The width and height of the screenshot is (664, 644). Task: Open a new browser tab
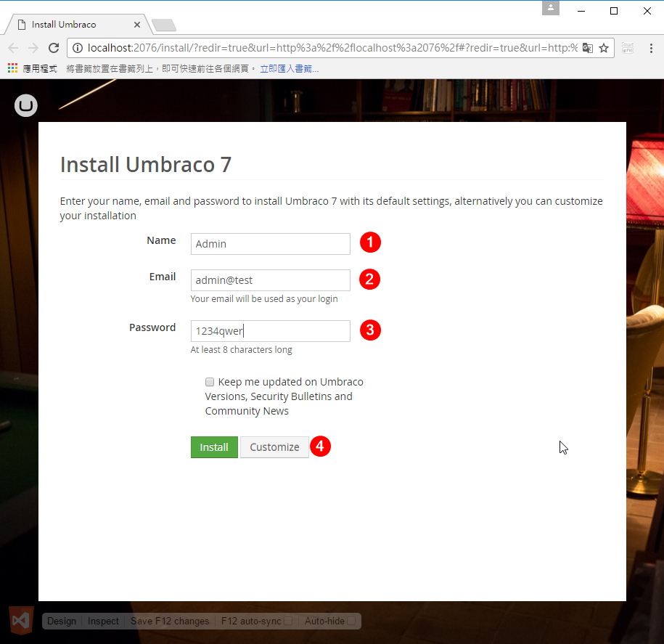point(164,25)
